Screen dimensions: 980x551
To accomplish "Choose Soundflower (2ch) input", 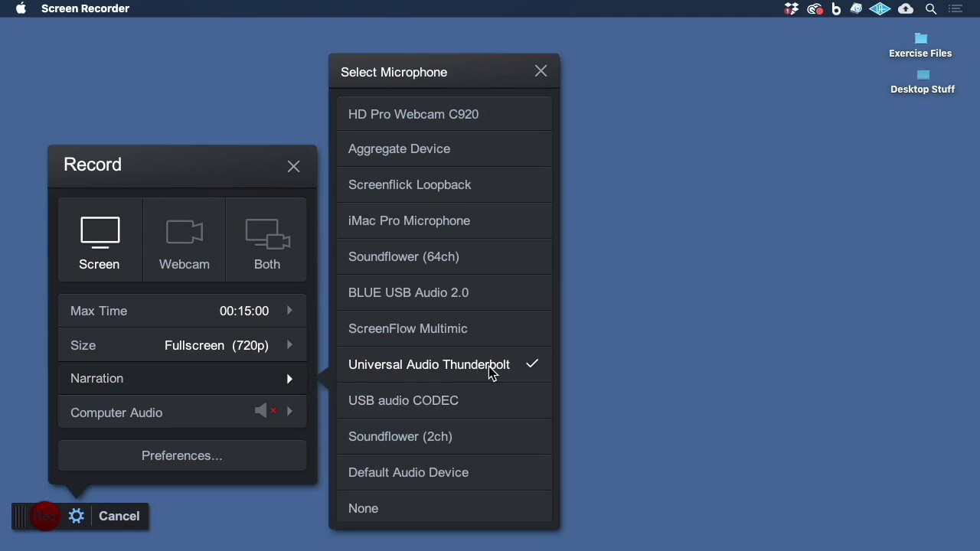I will (x=444, y=436).
